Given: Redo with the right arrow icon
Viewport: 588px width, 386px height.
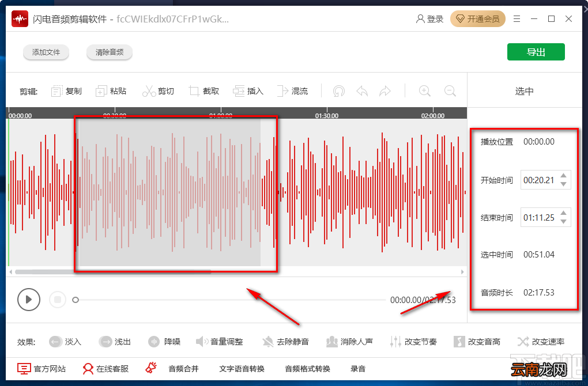Looking at the screenshot, I should (385, 91).
